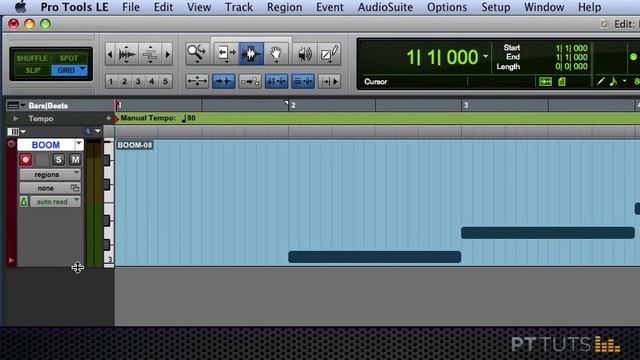Click the pencil icon in counter status bar
The height and width of the screenshot is (360, 640).
pos(600,82)
